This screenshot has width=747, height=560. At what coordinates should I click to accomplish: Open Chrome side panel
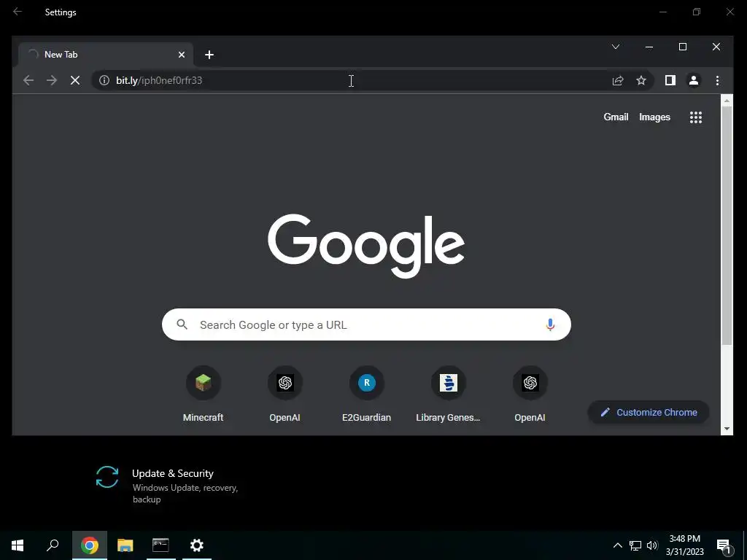coord(670,80)
